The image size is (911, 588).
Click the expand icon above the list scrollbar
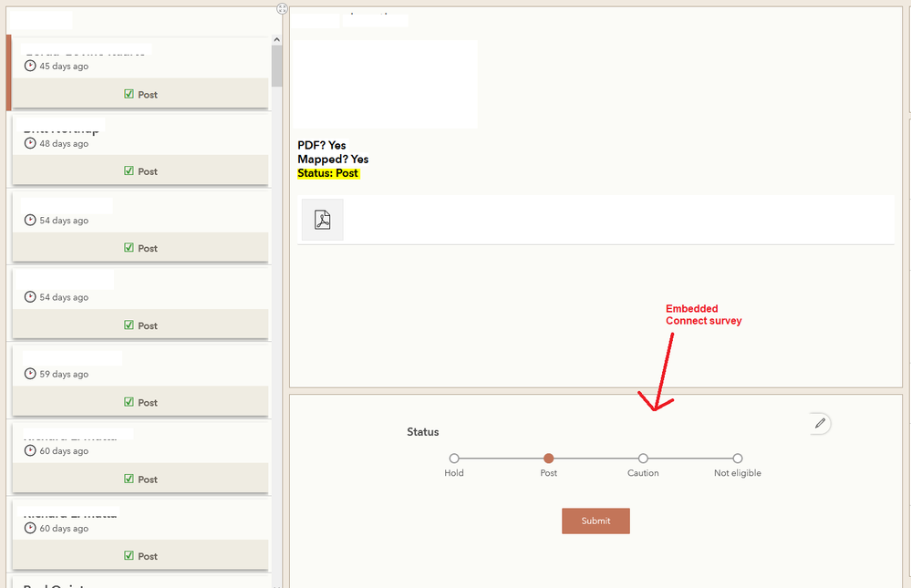click(x=282, y=8)
